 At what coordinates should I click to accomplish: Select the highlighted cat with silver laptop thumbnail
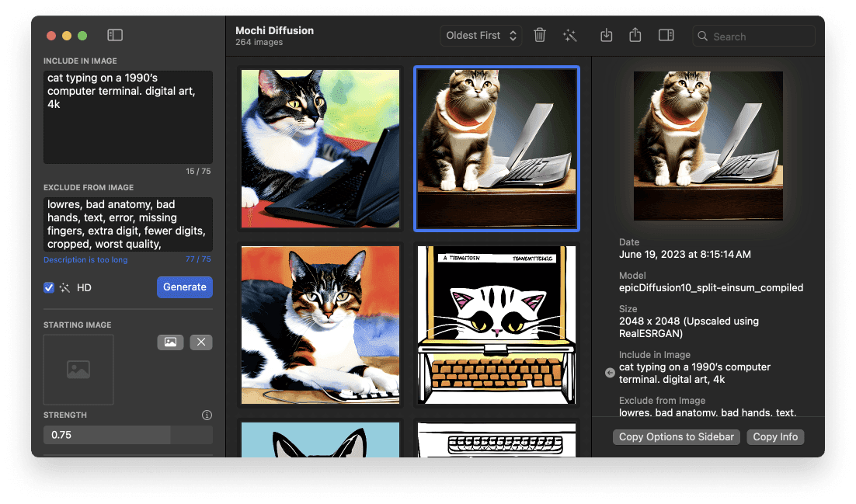[497, 148]
